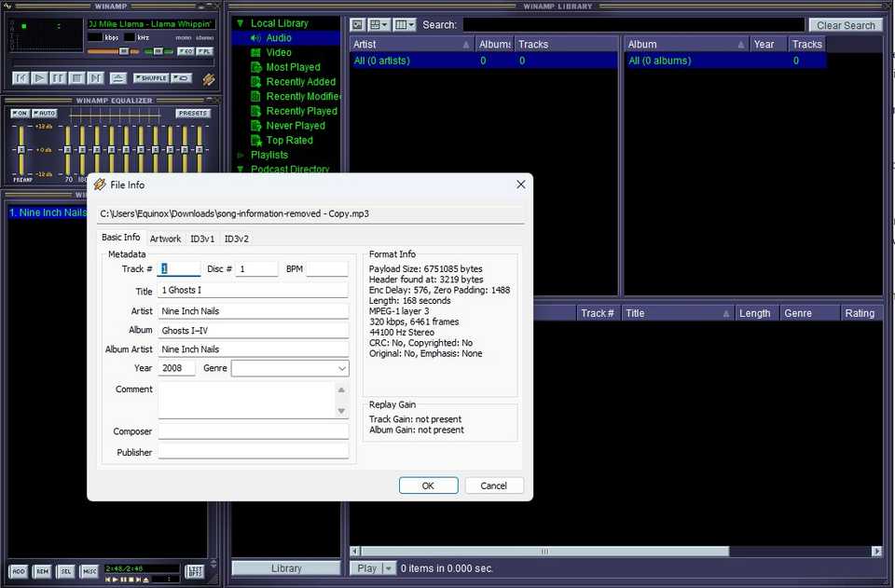Screen dimensions: 895x588
Task: Collapse the Podcast Directory tree node
Action: pyautogui.click(x=241, y=170)
